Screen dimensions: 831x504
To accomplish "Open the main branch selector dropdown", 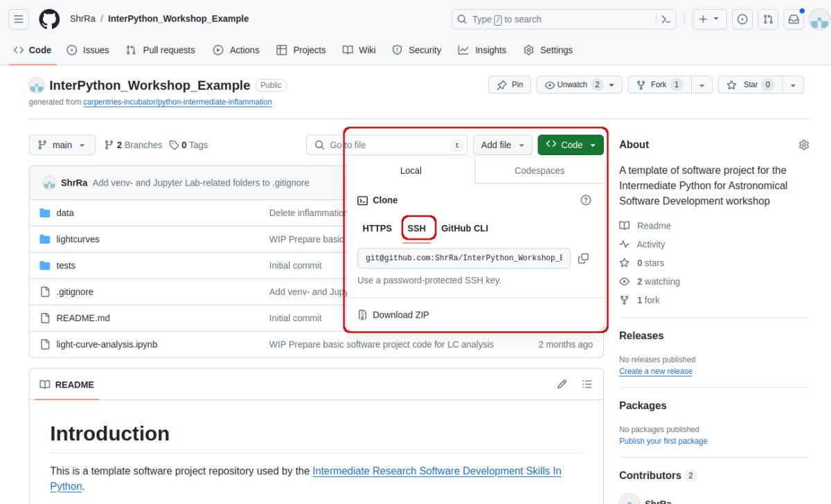I will point(62,145).
